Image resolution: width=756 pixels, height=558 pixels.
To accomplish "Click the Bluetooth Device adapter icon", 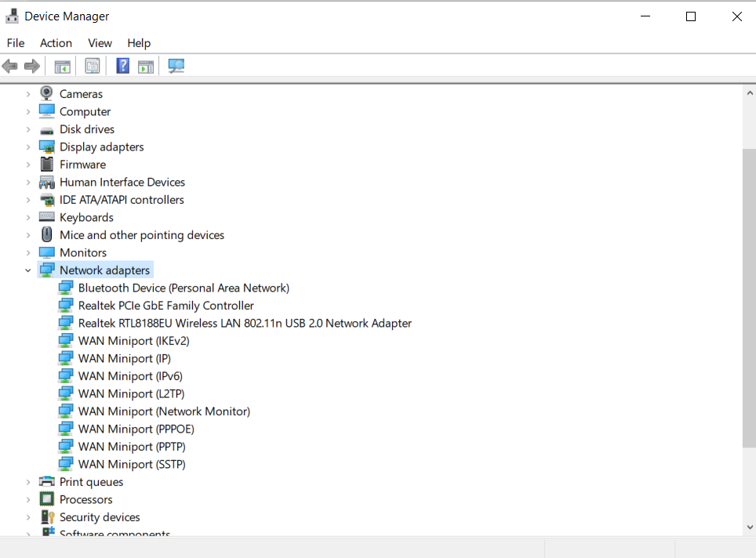I will click(x=66, y=288).
